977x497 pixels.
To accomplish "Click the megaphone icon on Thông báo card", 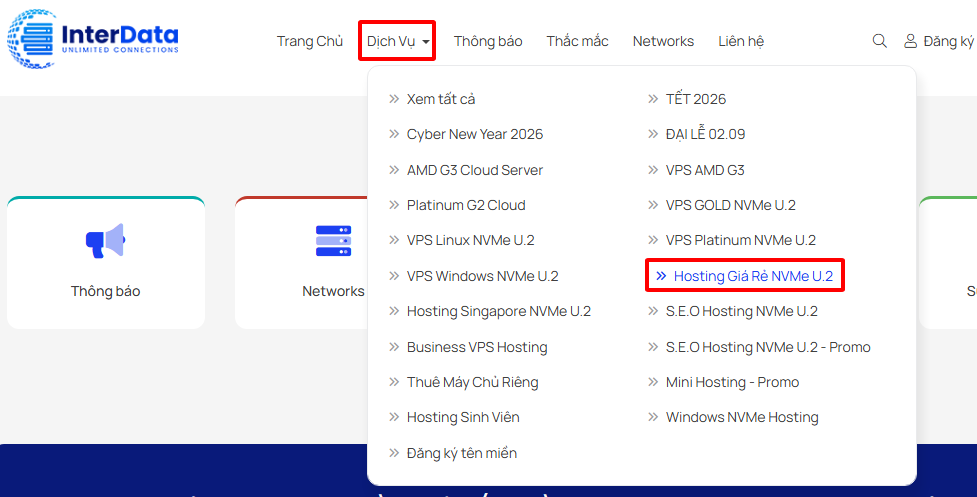I will (105, 240).
